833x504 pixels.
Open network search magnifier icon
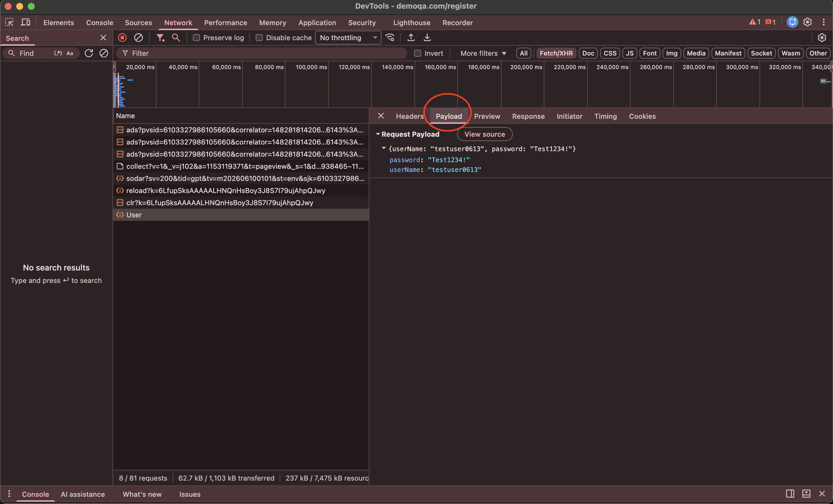pyautogui.click(x=176, y=38)
